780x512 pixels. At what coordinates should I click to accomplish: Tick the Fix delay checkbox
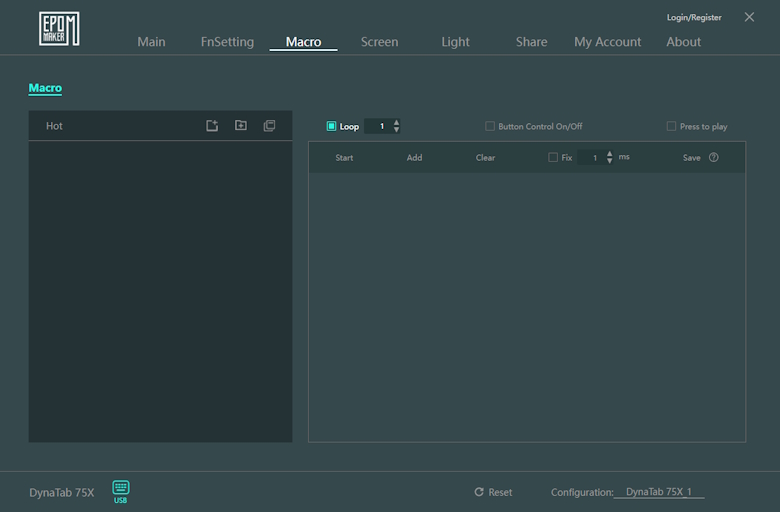553,157
